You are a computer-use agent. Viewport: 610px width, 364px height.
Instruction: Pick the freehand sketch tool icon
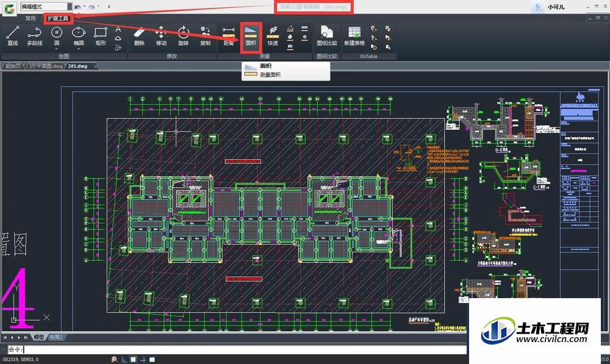(x=118, y=48)
